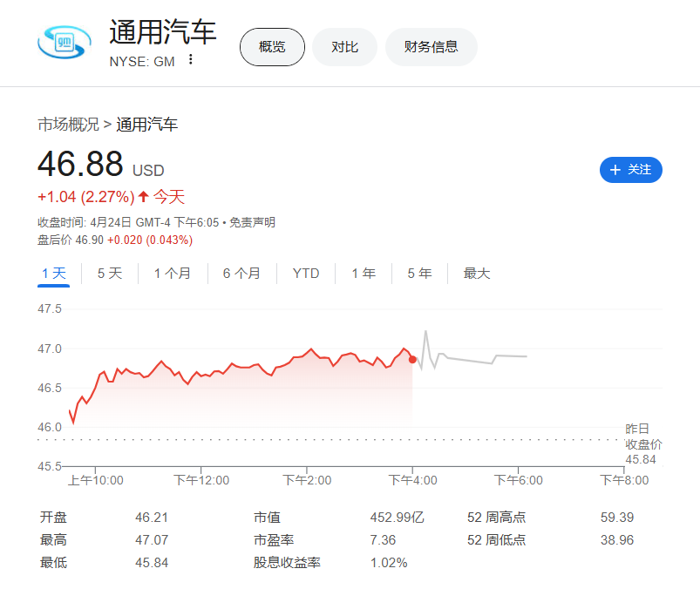
Task: Click the red up arrow beside 今天
Action: click(143, 196)
